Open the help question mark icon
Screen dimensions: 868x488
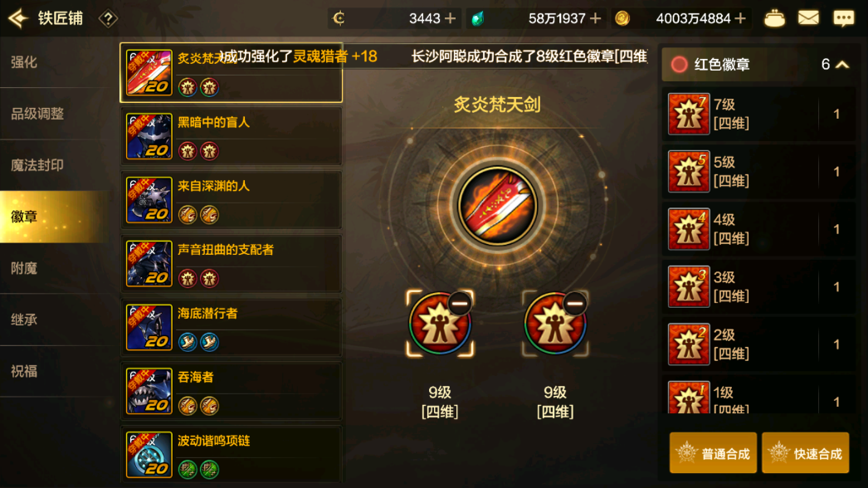pos(108,19)
